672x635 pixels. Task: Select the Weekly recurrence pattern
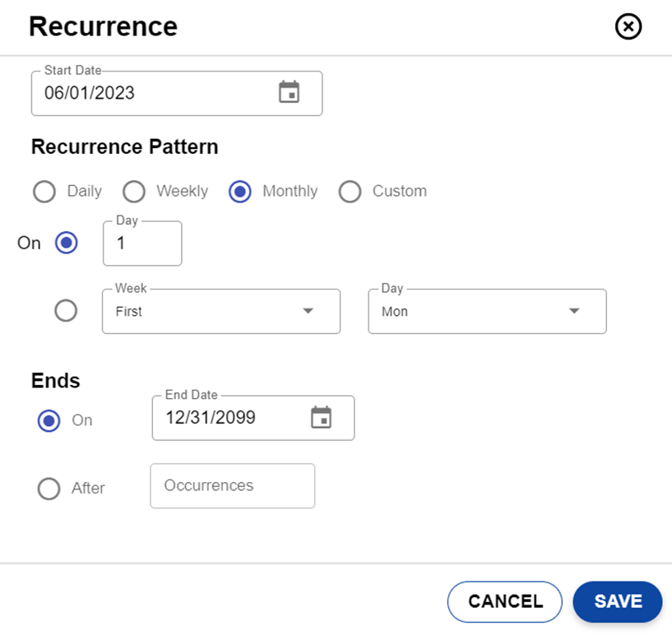point(134,192)
